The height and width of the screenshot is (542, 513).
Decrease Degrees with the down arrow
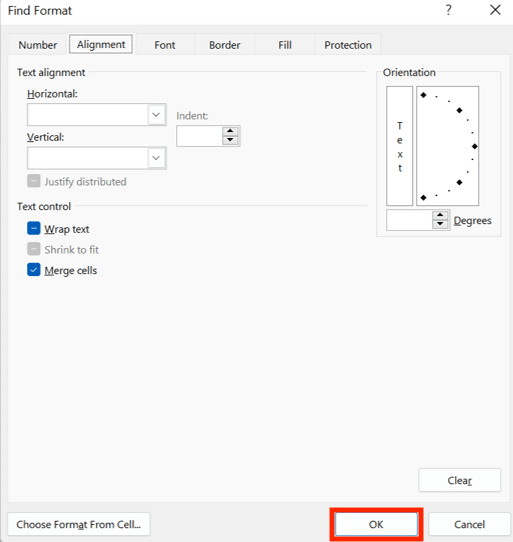(x=440, y=224)
